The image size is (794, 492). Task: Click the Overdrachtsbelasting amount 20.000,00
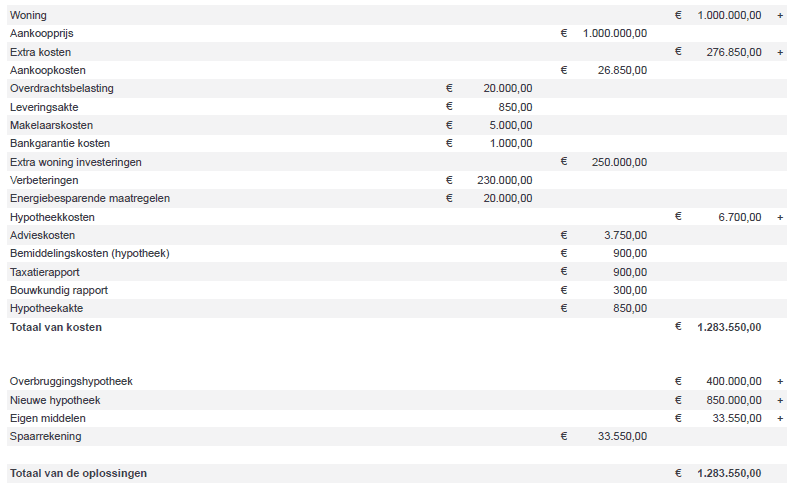click(507, 88)
